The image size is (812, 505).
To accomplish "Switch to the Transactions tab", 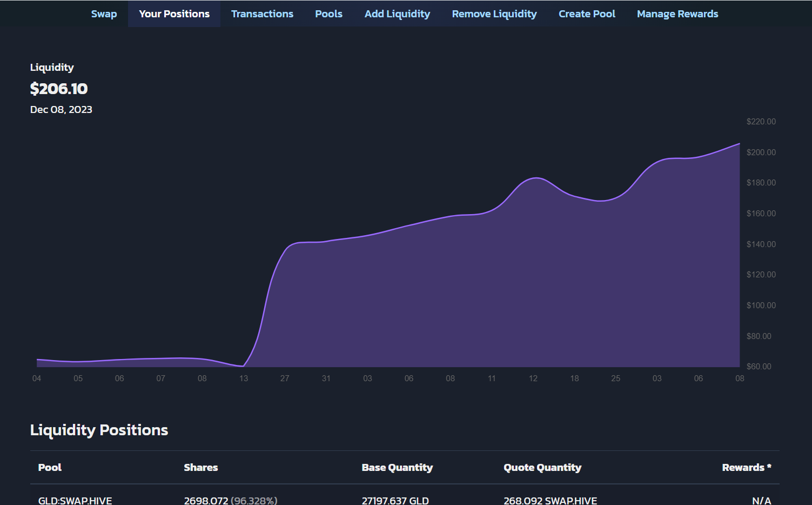I will point(262,14).
